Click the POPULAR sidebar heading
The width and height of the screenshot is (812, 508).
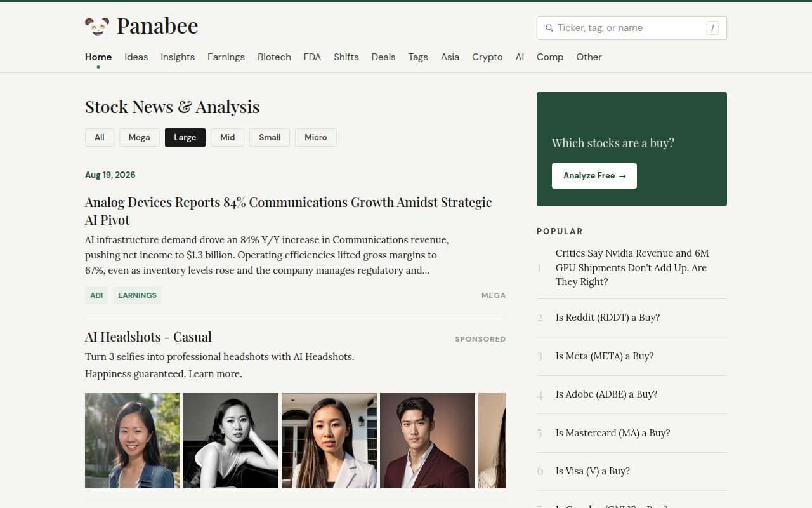tap(560, 231)
